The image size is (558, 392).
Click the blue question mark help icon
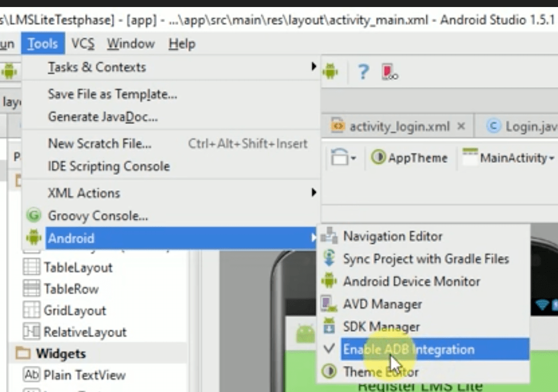point(363,71)
